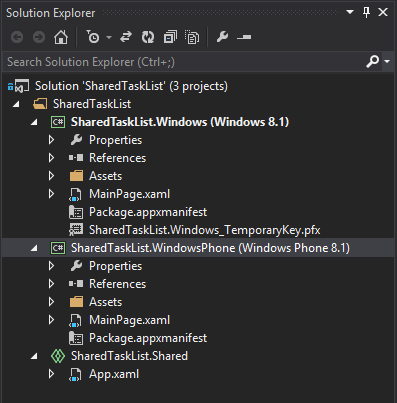Click the Search Solution Explorer field

click(184, 62)
